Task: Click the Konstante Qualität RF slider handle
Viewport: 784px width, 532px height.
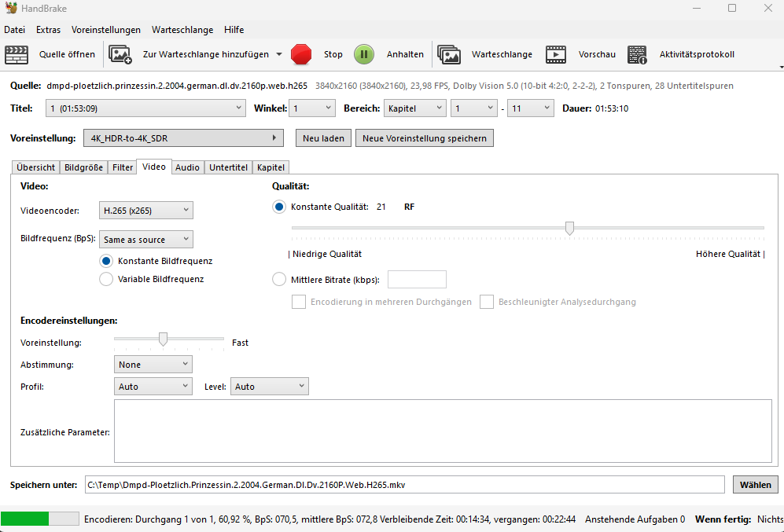Action: (569, 229)
